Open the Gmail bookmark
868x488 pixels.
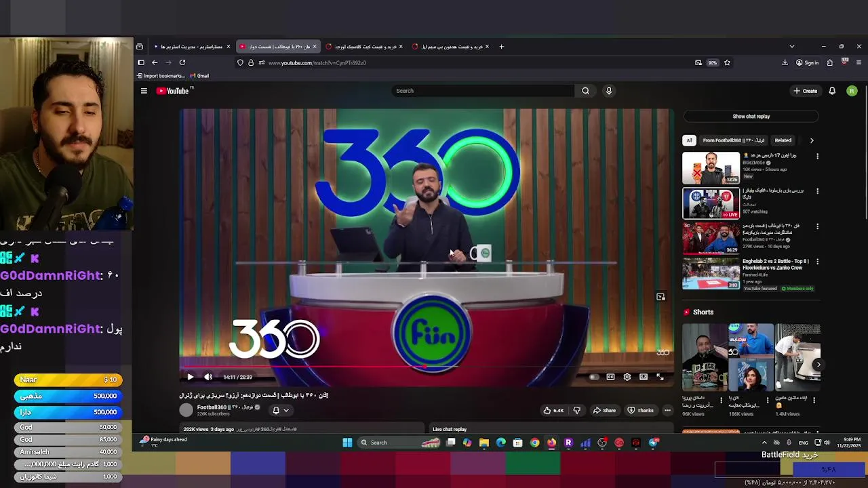click(199, 76)
